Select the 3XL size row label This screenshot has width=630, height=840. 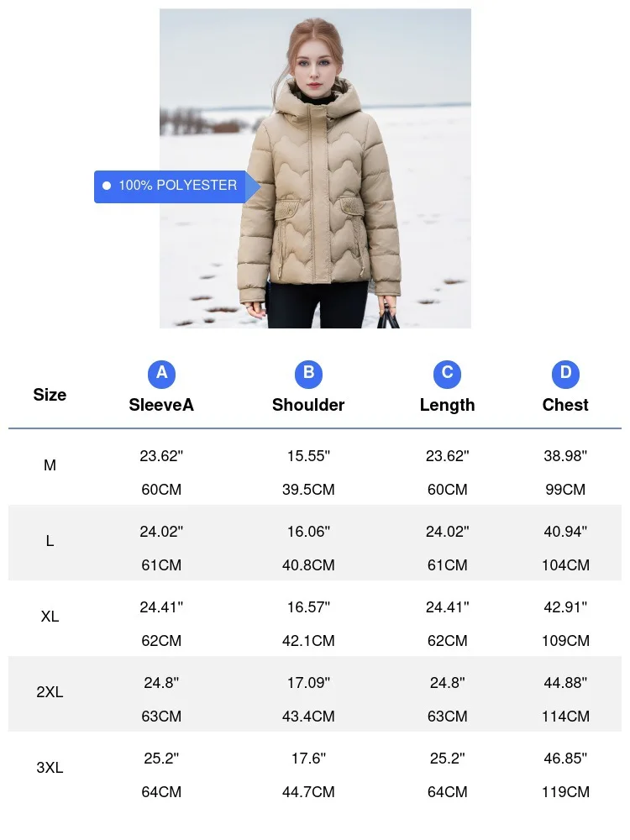50,768
